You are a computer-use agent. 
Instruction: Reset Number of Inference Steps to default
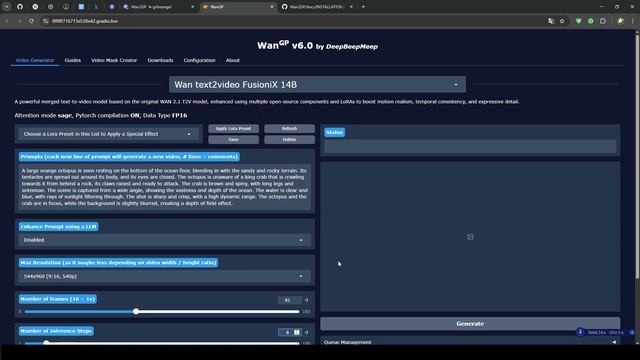tap(307, 332)
